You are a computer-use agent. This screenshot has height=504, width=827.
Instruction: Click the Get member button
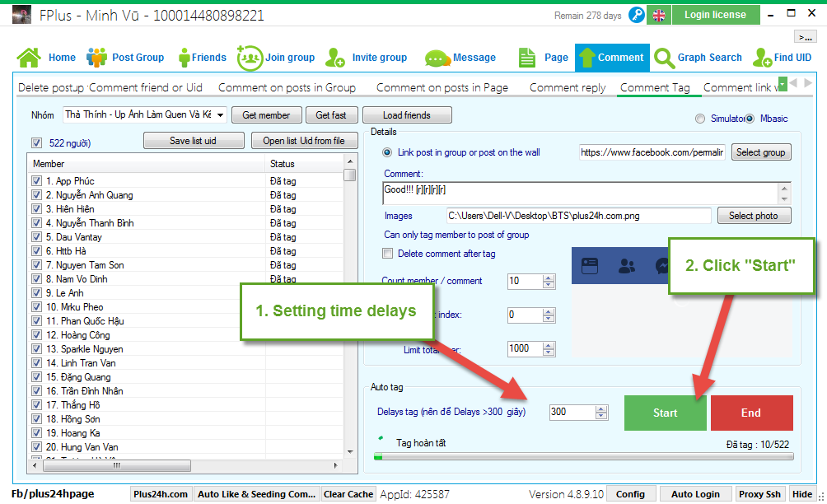click(266, 115)
